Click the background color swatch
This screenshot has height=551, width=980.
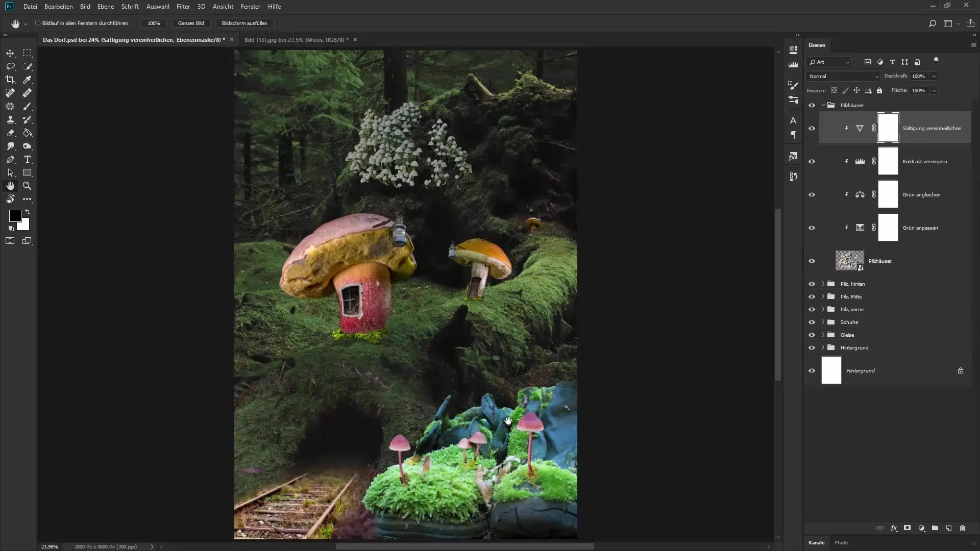coord(24,226)
